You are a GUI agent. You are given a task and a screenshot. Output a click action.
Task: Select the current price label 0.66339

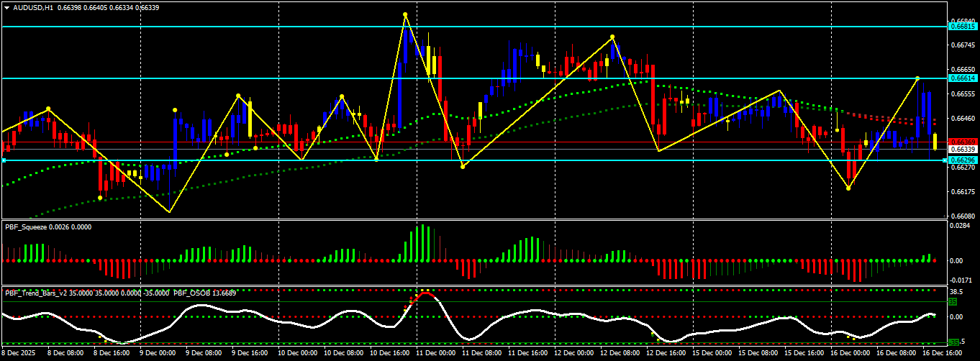963,150
